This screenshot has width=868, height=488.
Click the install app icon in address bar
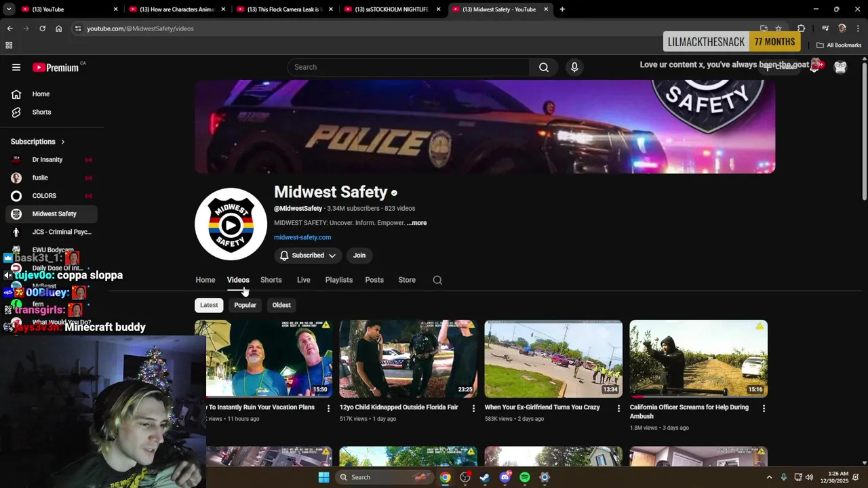pos(764,28)
